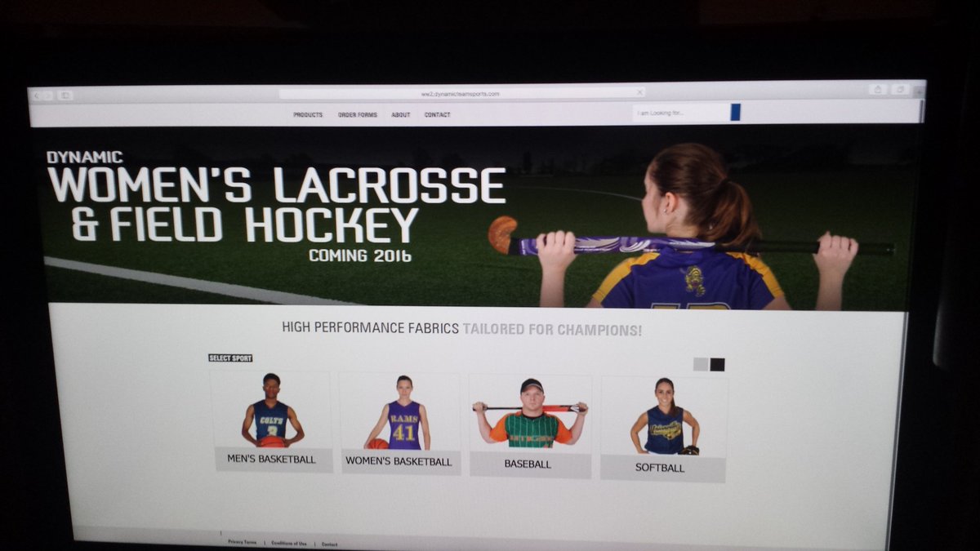Click the browser address bar
The width and height of the screenshot is (980, 551).
[462, 94]
